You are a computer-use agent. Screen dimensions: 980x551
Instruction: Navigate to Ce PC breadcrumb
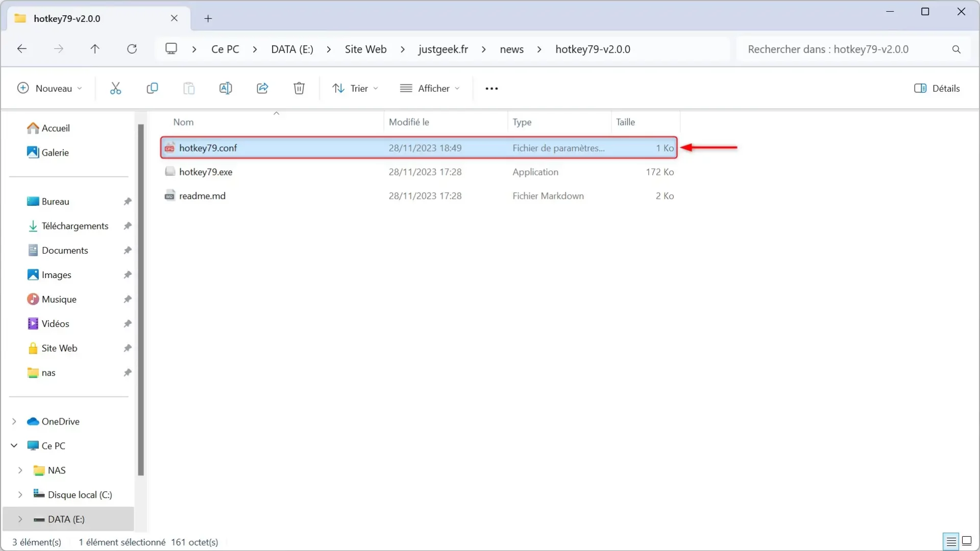(x=225, y=49)
